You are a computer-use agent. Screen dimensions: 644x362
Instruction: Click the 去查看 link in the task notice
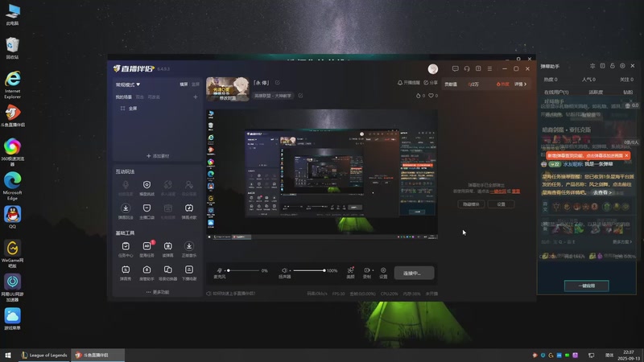pyautogui.click(x=602, y=192)
